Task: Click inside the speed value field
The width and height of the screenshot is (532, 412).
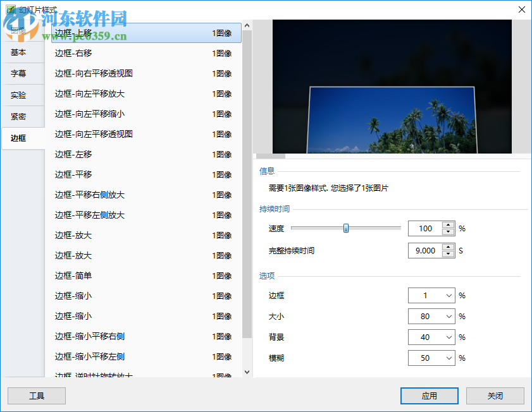Action: click(424, 227)
